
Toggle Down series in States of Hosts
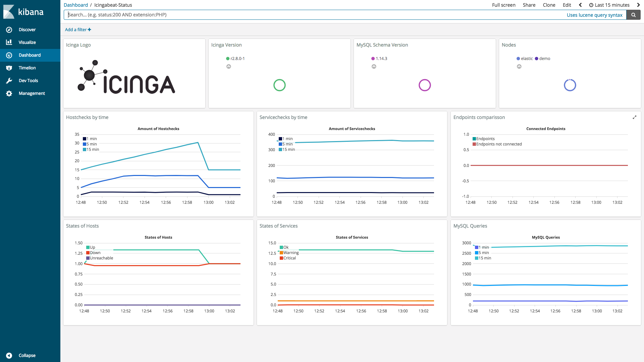[x=93, y=253]
